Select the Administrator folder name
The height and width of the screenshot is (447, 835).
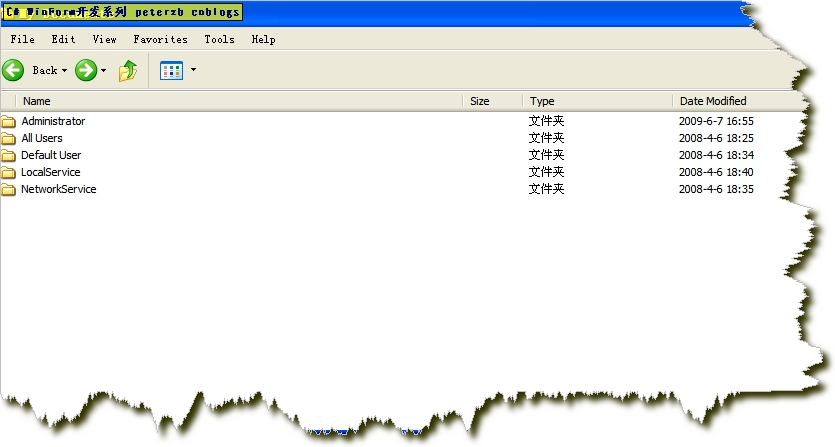[x=53, y=121]
